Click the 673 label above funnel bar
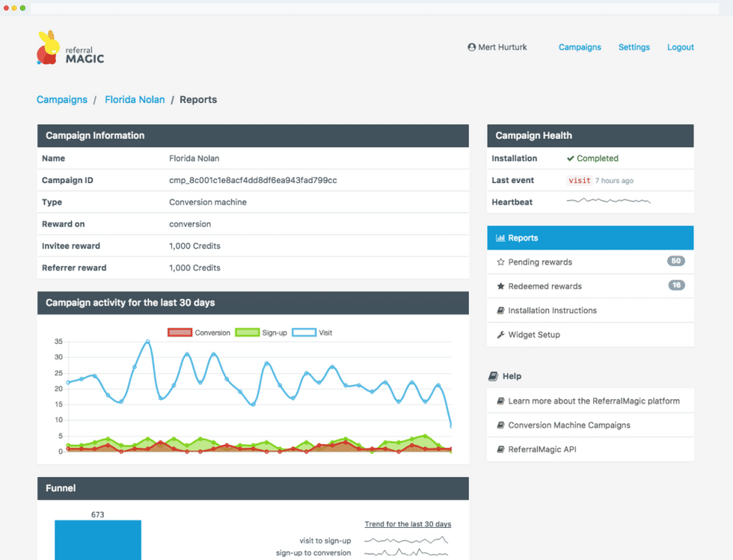 point(98,515)
